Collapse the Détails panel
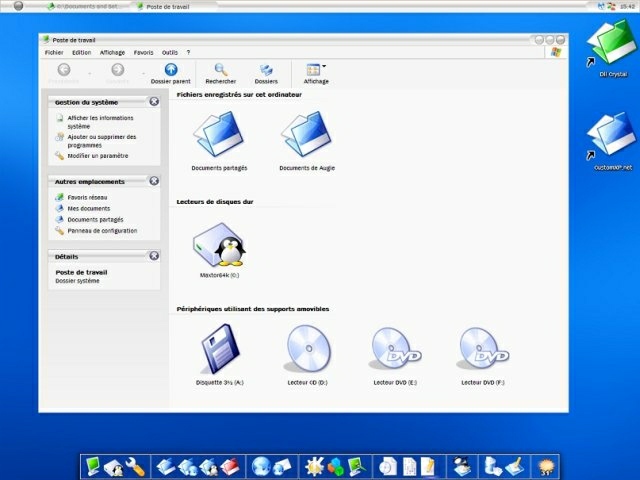This screenshot has height=480, width=640. pyautogui.click(x=154, y=256)
